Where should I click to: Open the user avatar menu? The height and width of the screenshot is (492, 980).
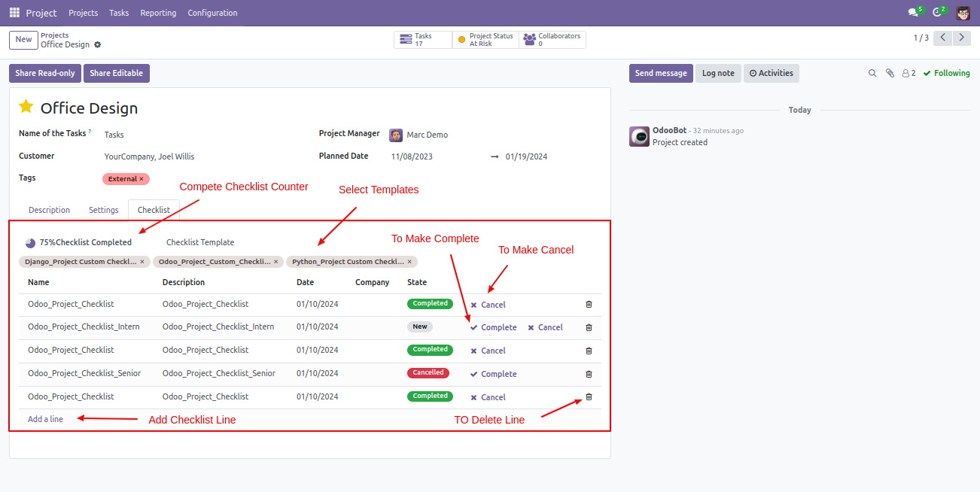(963, 13)
